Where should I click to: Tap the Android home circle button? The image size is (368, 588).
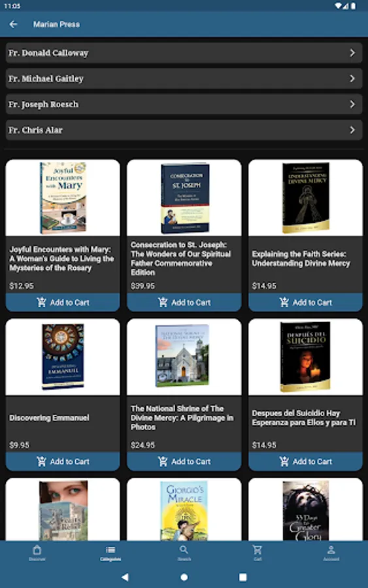[x=184, y=577]
